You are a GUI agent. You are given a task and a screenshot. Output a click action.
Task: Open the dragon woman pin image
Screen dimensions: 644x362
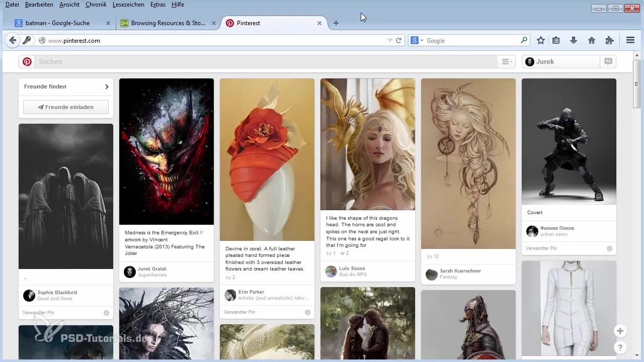(x=368, y=144)
